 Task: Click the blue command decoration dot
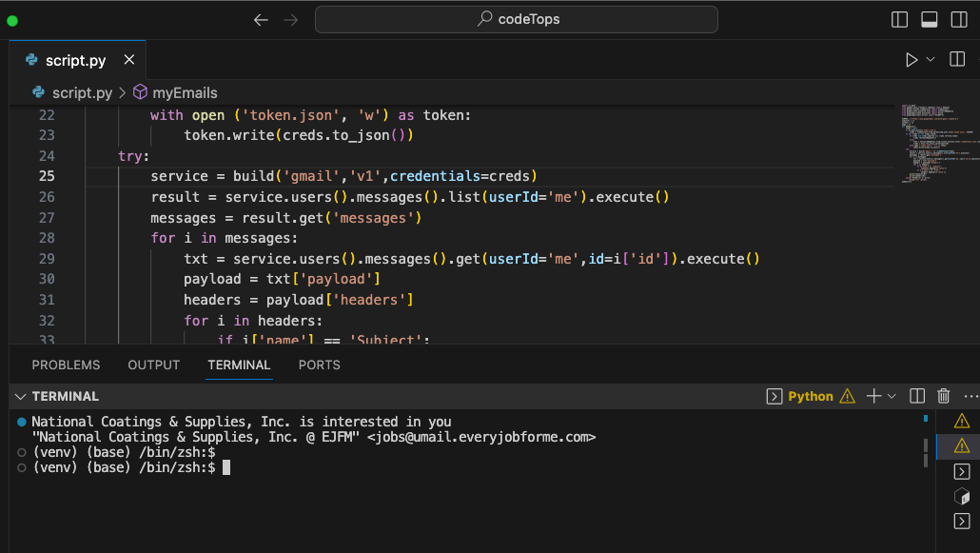tap(22, 422)
